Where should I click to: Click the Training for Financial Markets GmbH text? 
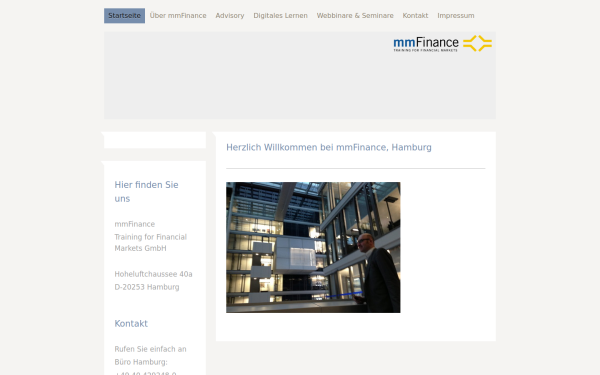coord(150,243)
